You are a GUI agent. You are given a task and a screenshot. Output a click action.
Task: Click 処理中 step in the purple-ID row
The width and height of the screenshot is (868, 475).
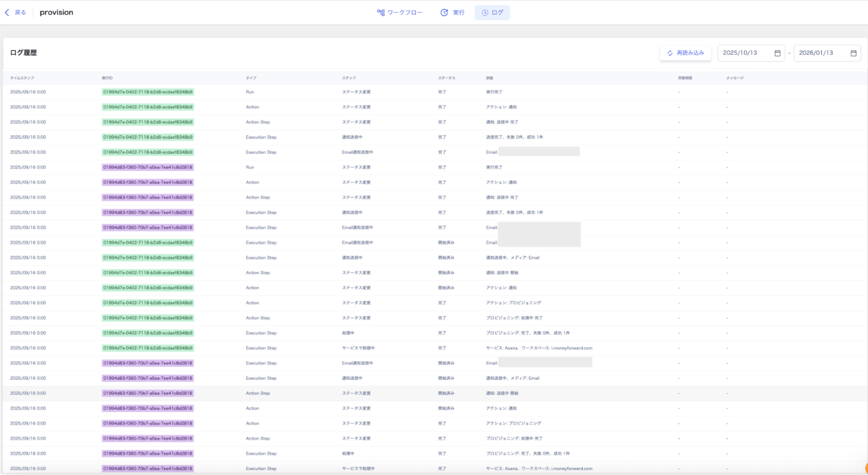(x=348, y=454)
